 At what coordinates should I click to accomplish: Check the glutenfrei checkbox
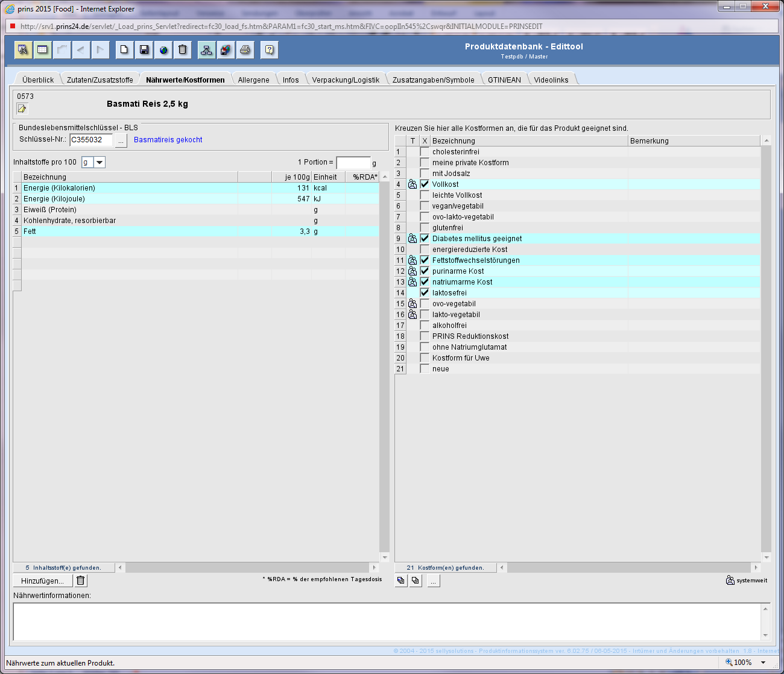pos(425,228)
